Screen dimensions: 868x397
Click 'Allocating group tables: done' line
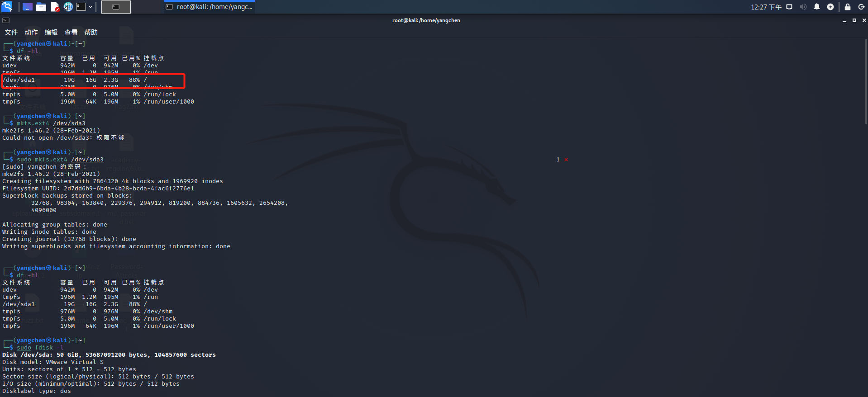click(55, 225)
